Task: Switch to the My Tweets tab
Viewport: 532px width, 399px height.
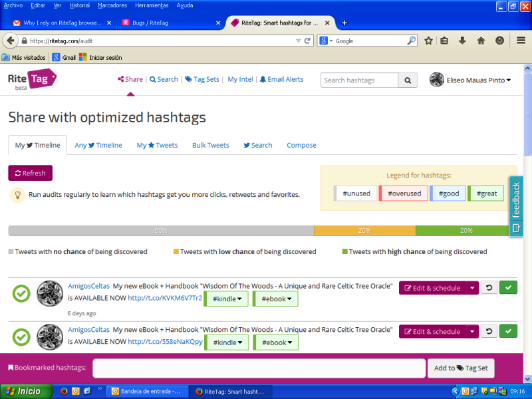Action: [x=157, y=145]
